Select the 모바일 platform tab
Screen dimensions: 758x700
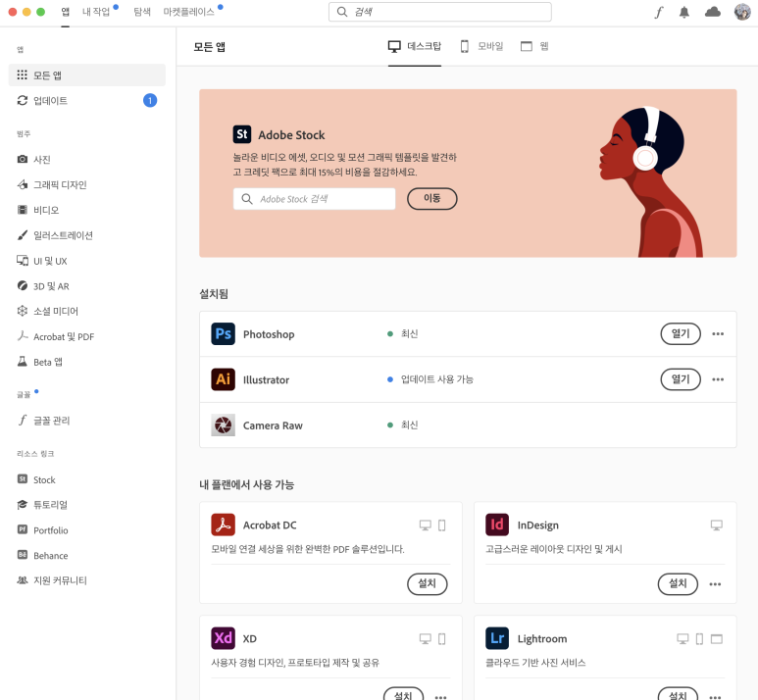point(481,46)
